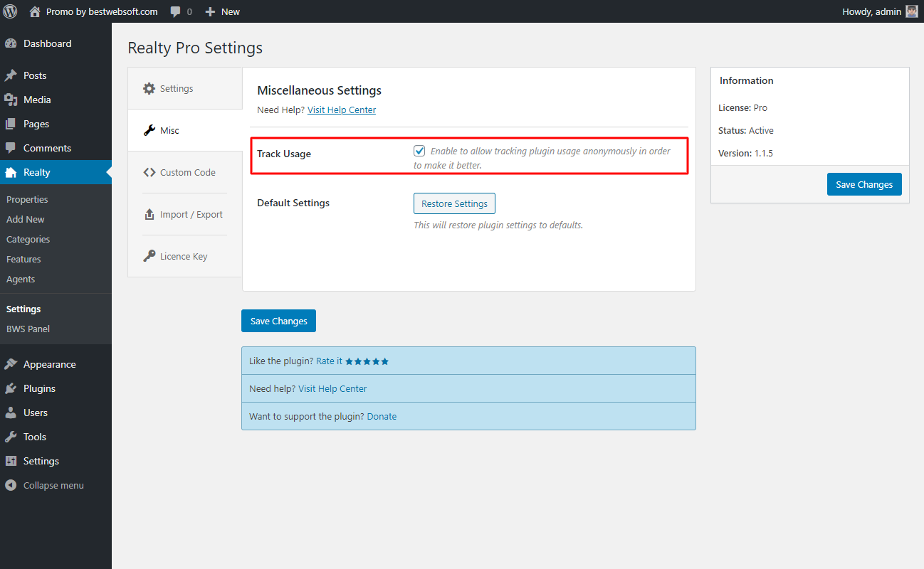The height and width of the screenshot is (569, 924).
Task: Open the Import / Export tab
Action: tap(185, 215)
